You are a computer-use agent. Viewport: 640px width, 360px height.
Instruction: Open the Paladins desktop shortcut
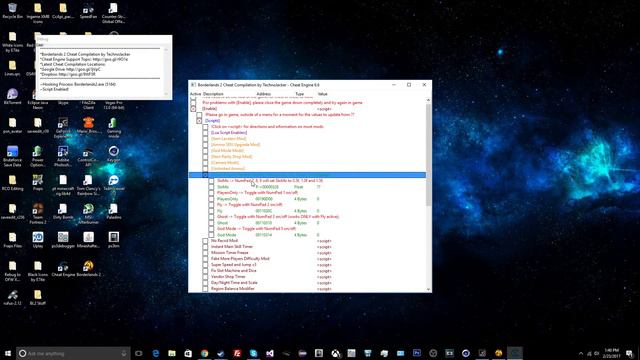113,211
